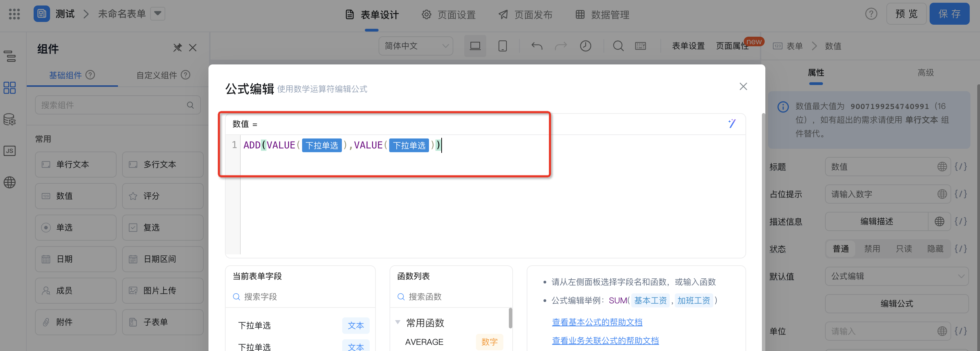
Task: Open the outline tree icon in left sidebar
Action: tap(10, 56)
